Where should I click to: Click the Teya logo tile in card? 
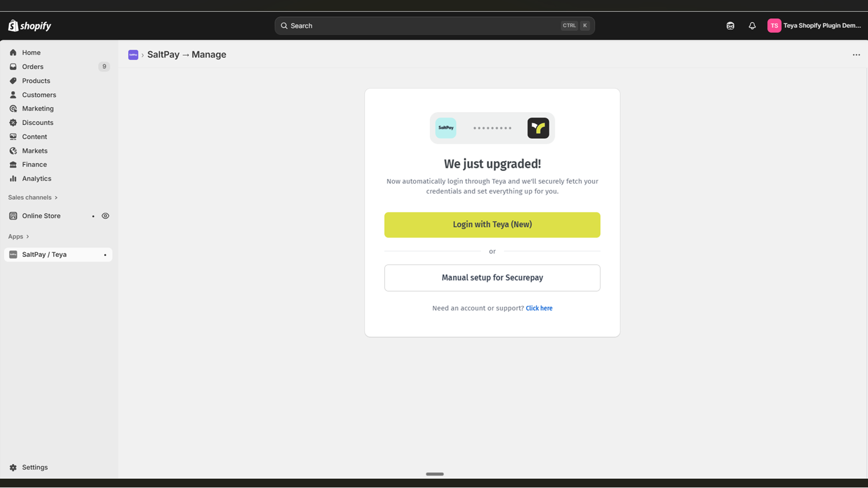click(x=538, y=128)
